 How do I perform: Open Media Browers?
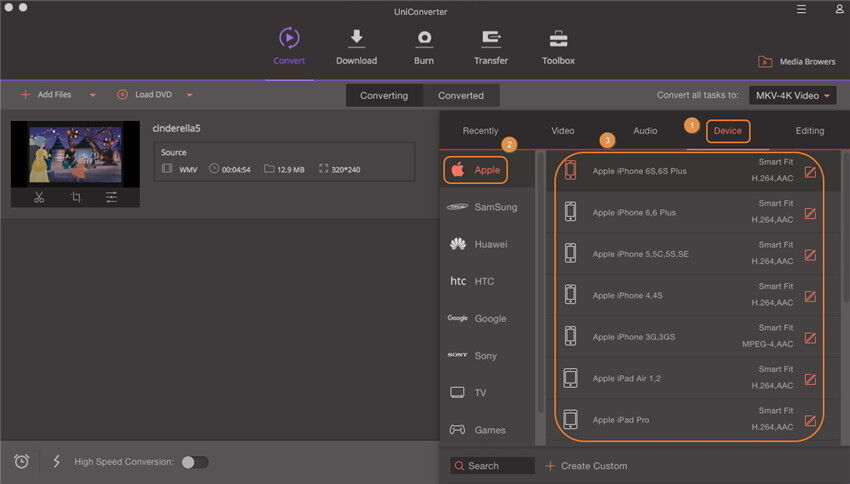(x=796, y=62)
